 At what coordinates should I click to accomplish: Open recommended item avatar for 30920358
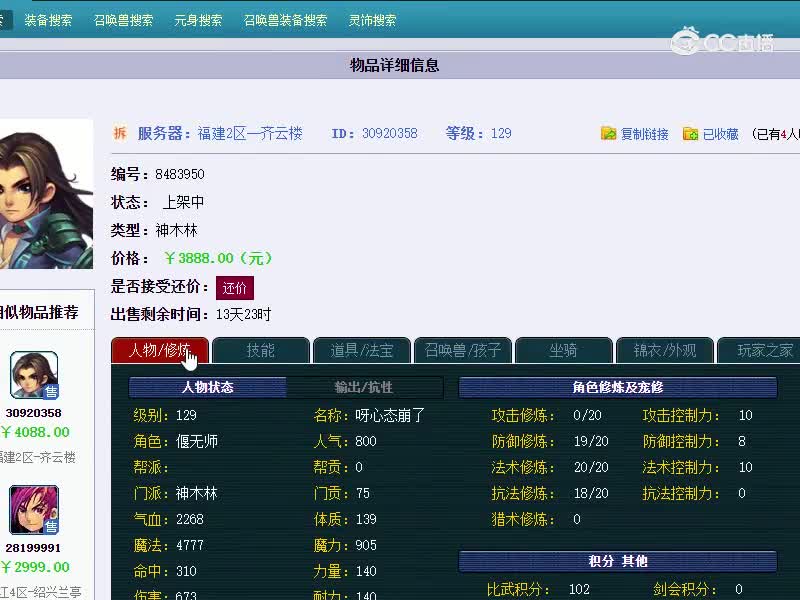click(x=34, y=375)
